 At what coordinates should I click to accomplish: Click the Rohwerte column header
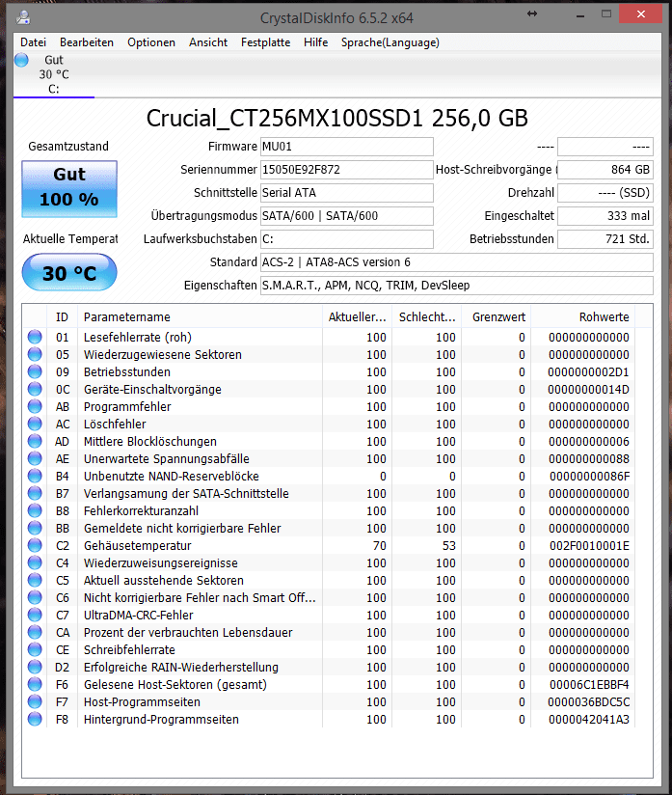pyautogui.click(x=582, y=316)
